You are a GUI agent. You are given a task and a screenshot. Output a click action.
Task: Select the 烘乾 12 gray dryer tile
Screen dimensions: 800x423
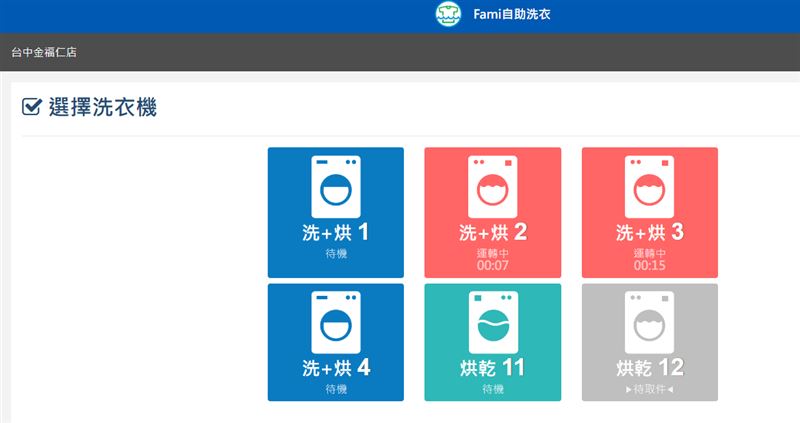(x=649, y=342)
